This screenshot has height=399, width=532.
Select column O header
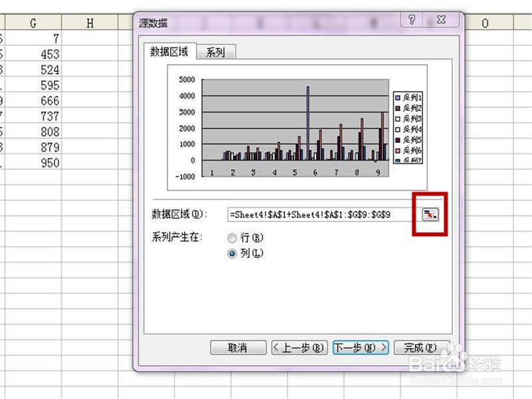(x=485, y=23)
